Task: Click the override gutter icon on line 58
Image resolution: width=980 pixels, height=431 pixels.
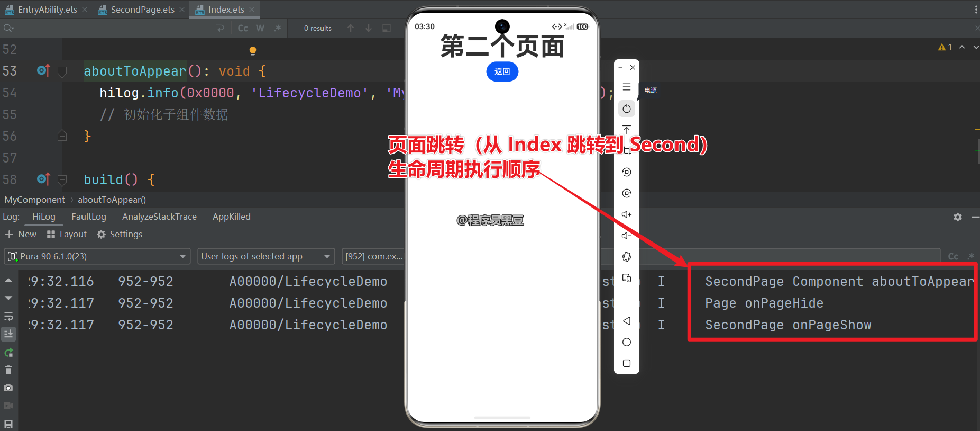Action: [x=43, y=179]
